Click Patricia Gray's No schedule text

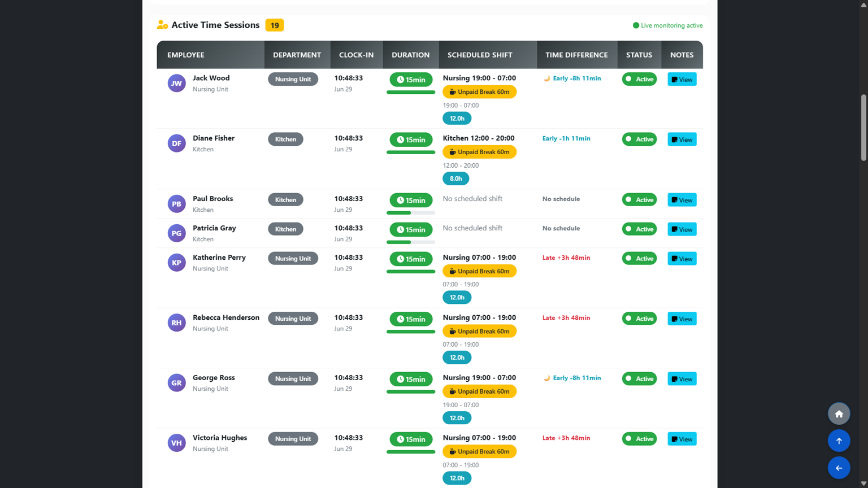[561, 228]
